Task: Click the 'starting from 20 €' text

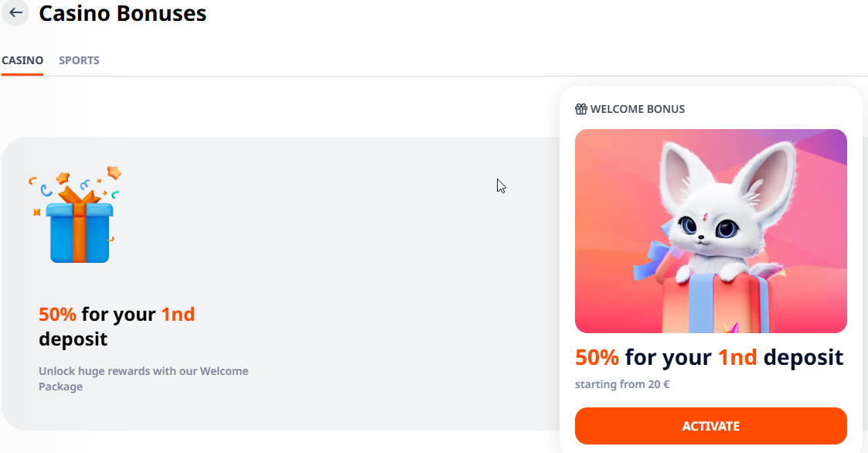Action: (621, 384)
